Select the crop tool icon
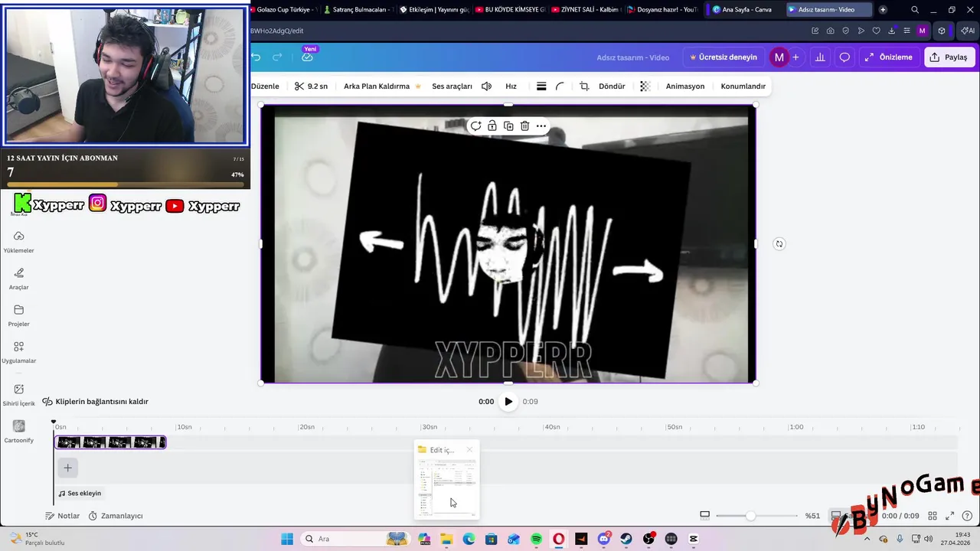This screenshot has width=980, height=551. click(584, 86)
